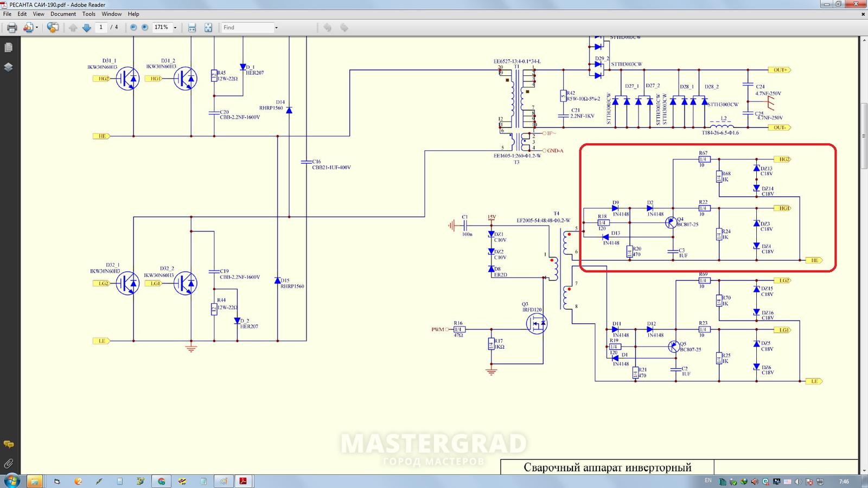The image size is (868, 488).
Task: Click the D14 RHRP1560 diode label
Action: (271, 105)
